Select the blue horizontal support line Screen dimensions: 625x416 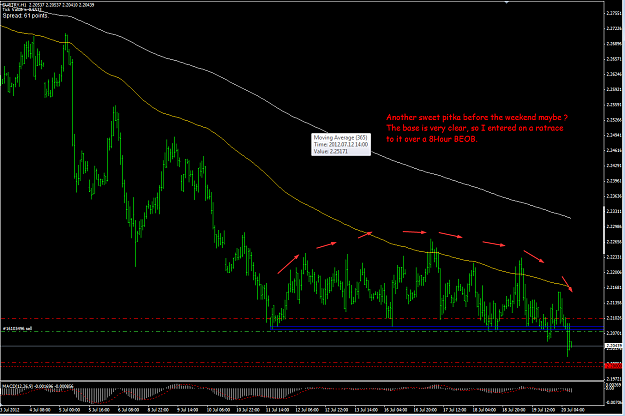tap(437, 328)
